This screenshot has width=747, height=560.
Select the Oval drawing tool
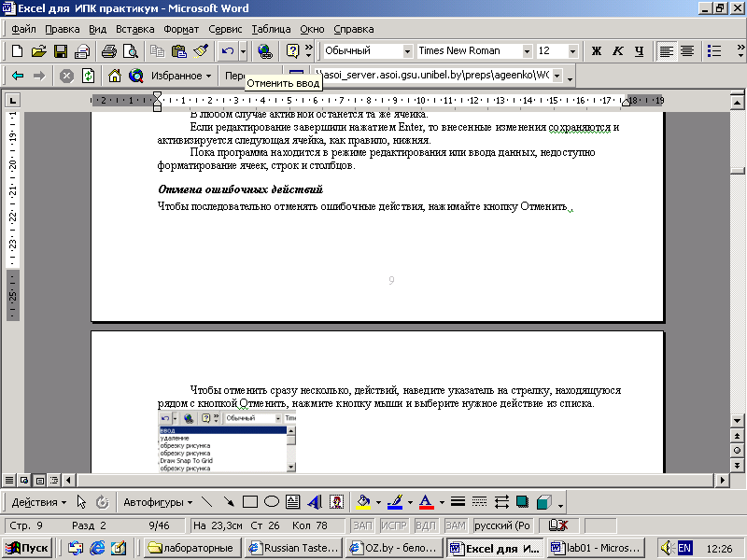(x=272, y=502)
